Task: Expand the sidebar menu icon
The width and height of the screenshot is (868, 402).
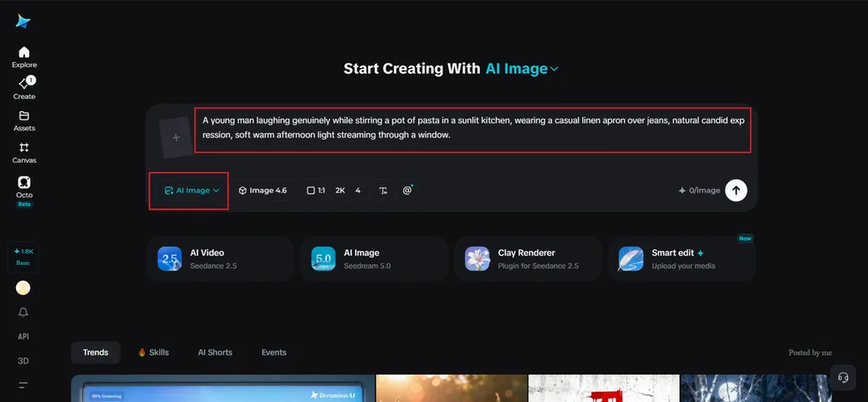Action: coord(23,385)
